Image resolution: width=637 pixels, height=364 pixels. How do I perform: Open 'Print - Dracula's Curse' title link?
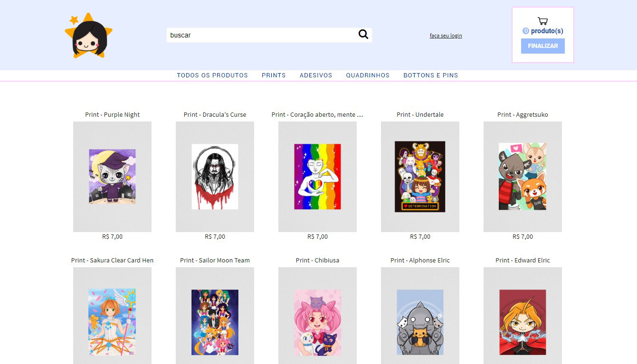tap(215, 114)
